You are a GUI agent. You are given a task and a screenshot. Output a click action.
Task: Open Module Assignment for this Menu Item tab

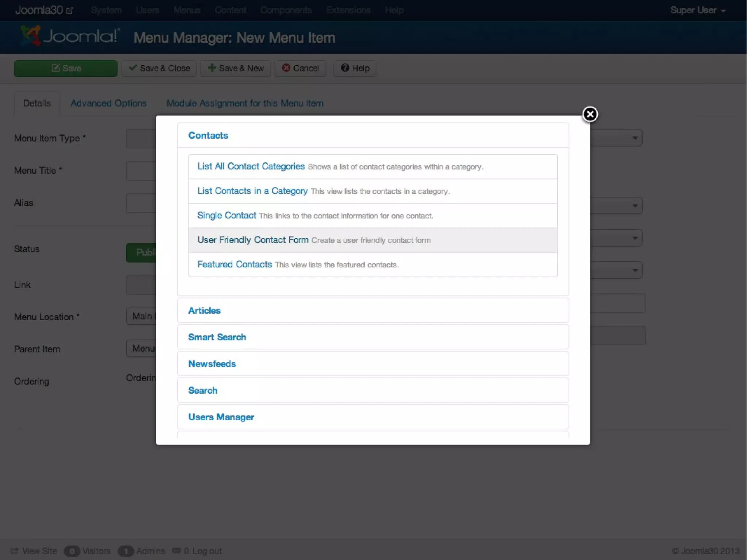point(245,103)
